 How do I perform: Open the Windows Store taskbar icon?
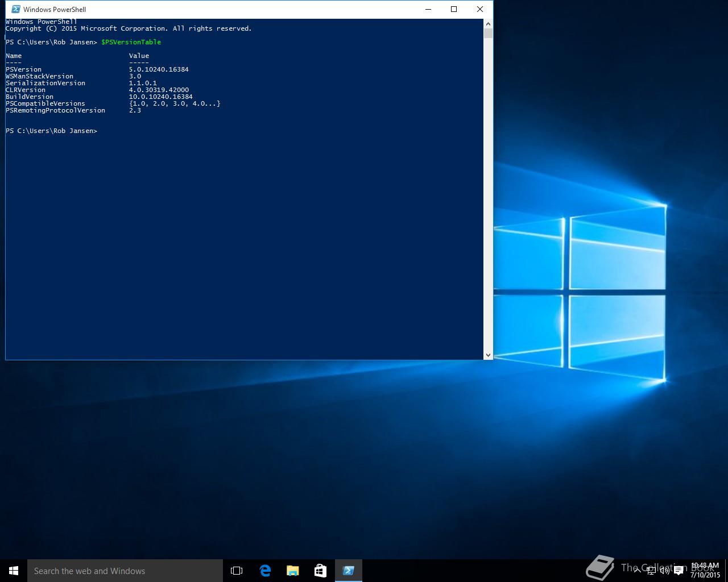320,571
